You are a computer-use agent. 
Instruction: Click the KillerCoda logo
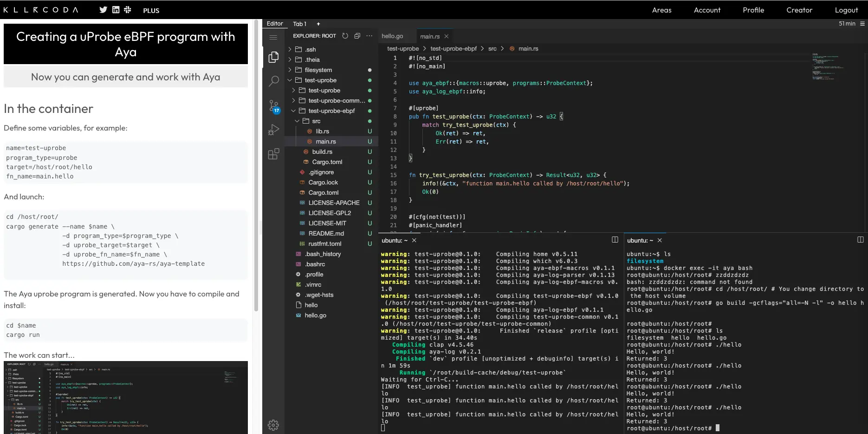41,10
